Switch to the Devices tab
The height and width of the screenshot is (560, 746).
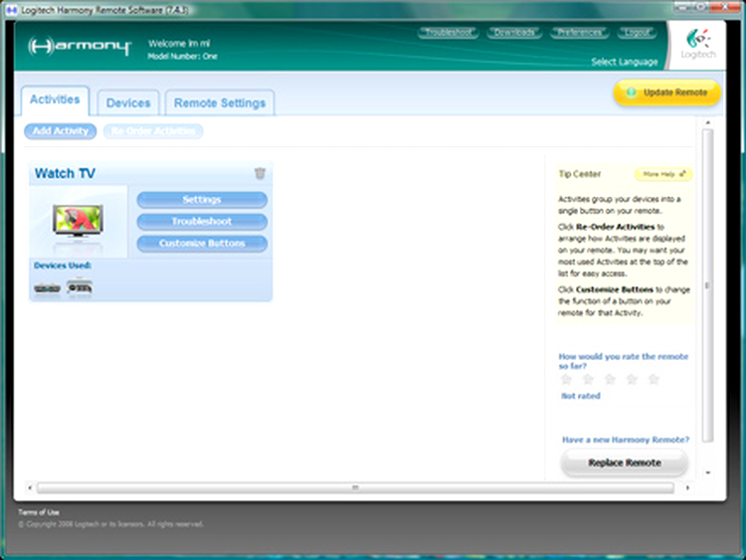128,102
